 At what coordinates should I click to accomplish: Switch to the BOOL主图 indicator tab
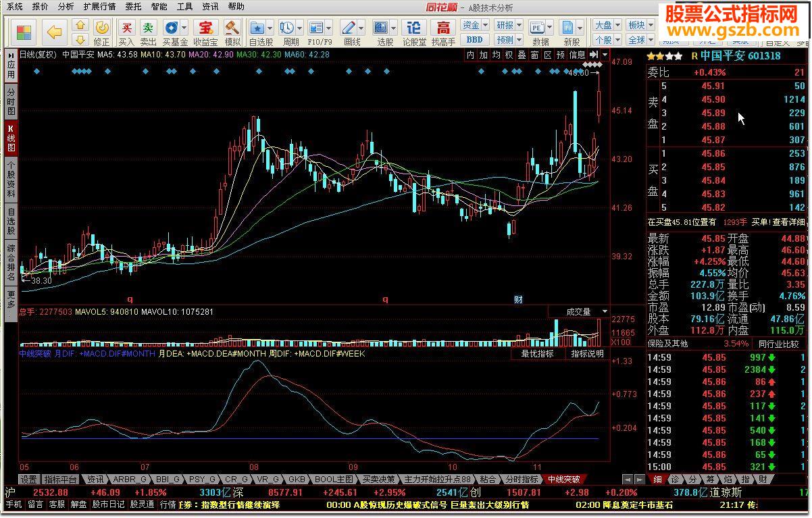[x=334, y=480]
